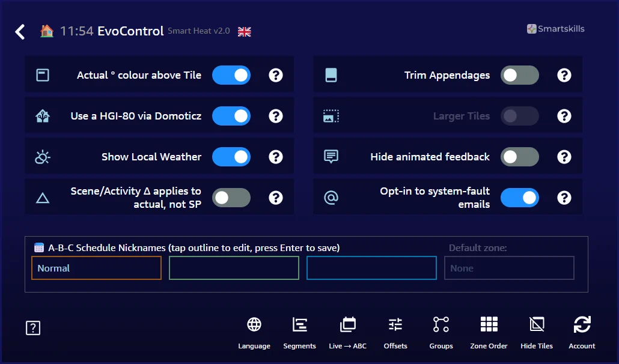Viewport: 619px width, 364px height.
Task: Click the back arrow icon
Action: pos(20,32)
